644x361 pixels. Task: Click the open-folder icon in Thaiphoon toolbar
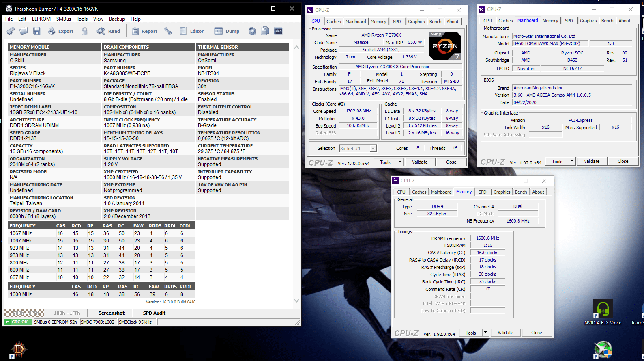[x=24, y=31]
